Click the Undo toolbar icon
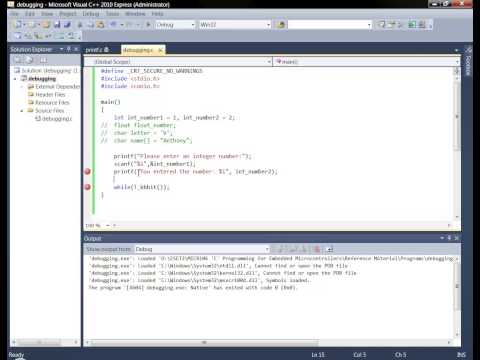Viewport: 480px width, 360px height. (x=113, y=24)
